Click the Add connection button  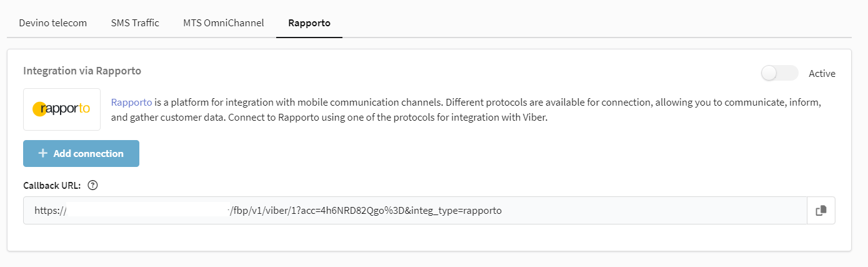(x=81, y=153)
